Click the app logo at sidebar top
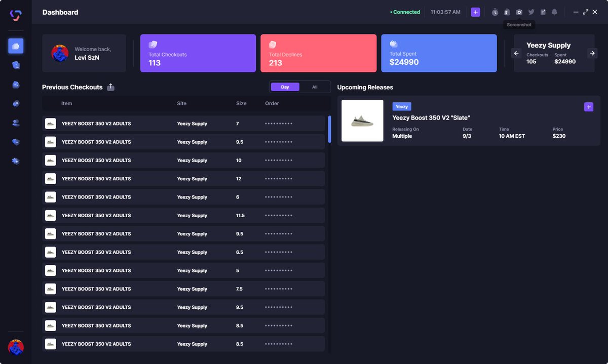The image size is (608, 364). [x=16, y=15]
